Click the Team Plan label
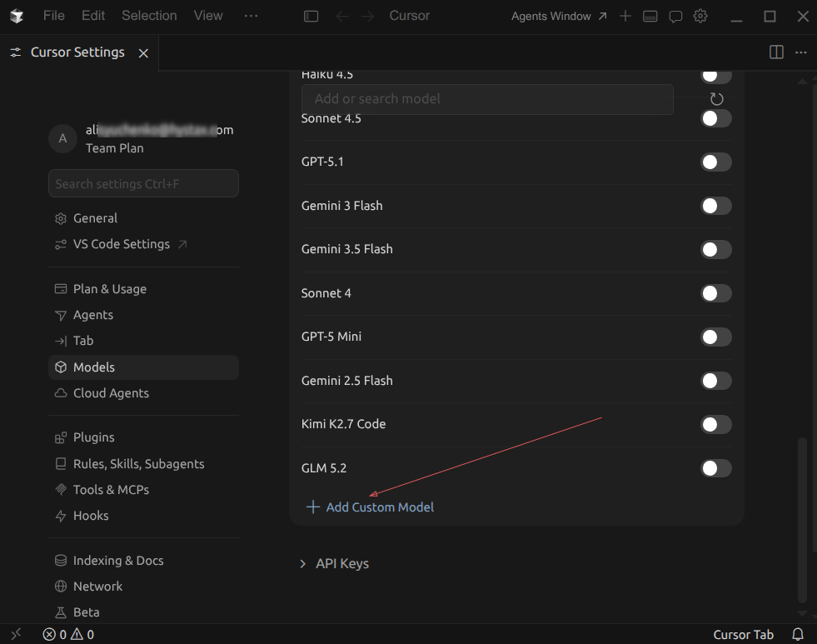 [115, 148]
